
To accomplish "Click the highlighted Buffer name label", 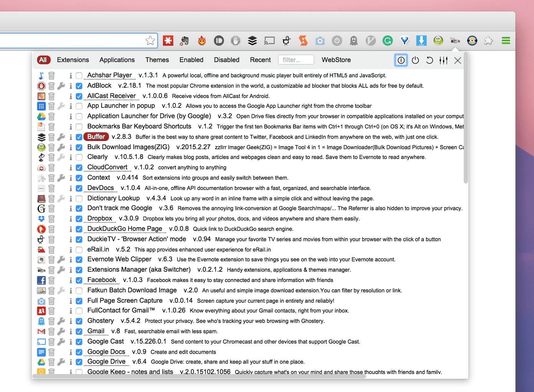I will tap(96, 137).
